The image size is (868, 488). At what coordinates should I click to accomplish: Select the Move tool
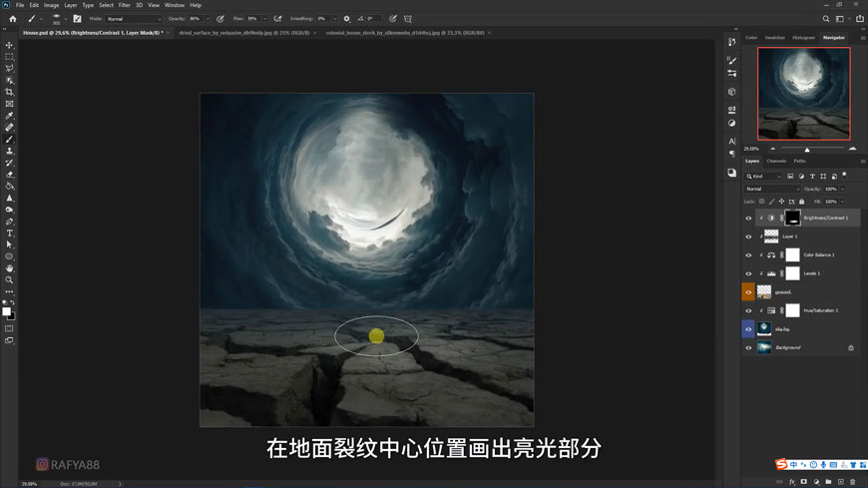click(9, 45)
